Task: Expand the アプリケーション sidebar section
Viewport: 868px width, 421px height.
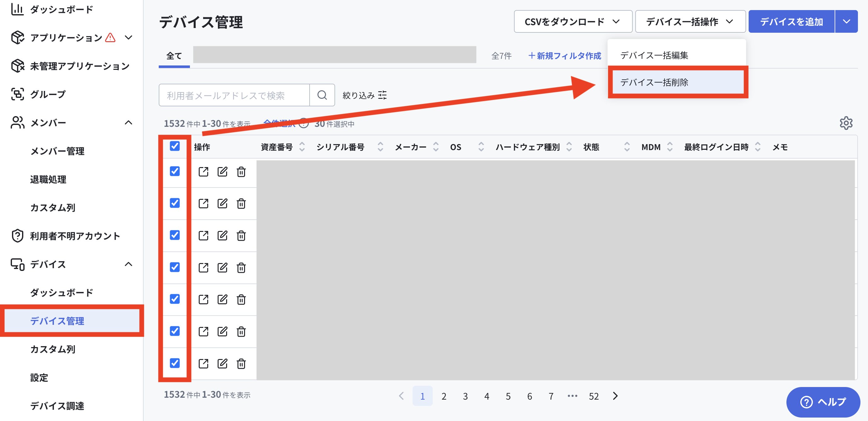Action: click(x=128, y=37)
